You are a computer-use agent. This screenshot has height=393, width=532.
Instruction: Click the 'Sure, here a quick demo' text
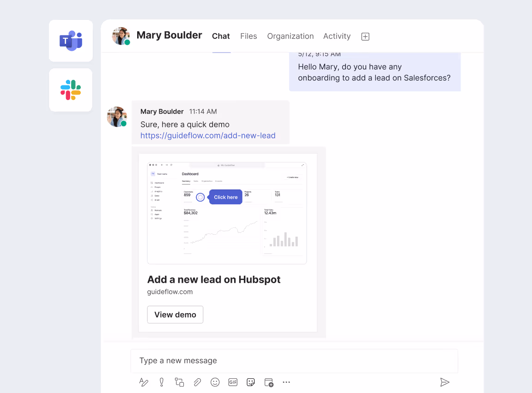[185, 125]
